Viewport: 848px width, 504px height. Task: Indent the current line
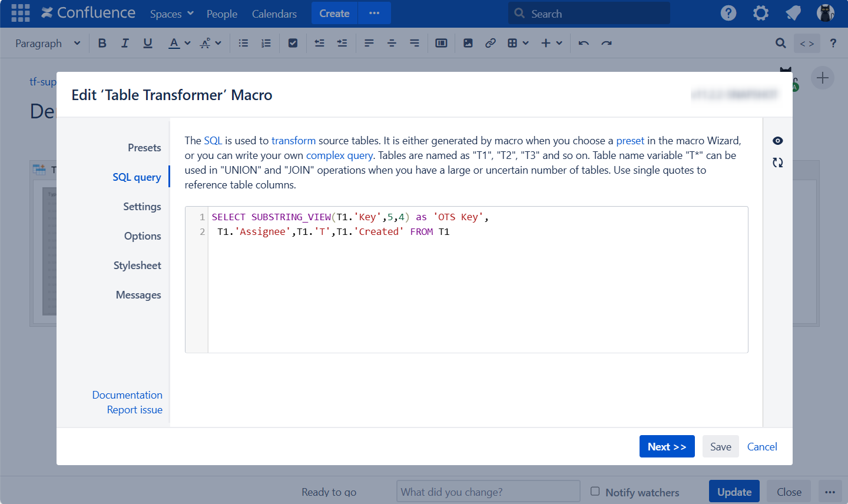tap(342, 43)
